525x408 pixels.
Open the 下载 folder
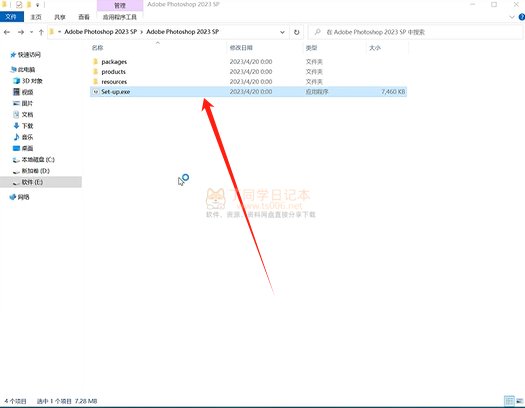tap(27, 126)
